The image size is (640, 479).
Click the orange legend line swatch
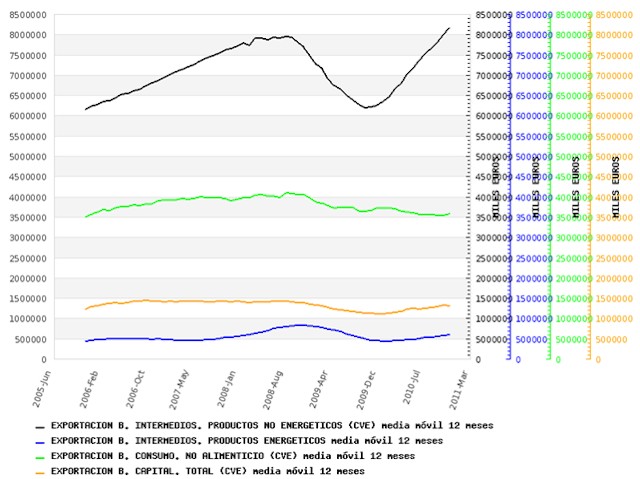39,470
